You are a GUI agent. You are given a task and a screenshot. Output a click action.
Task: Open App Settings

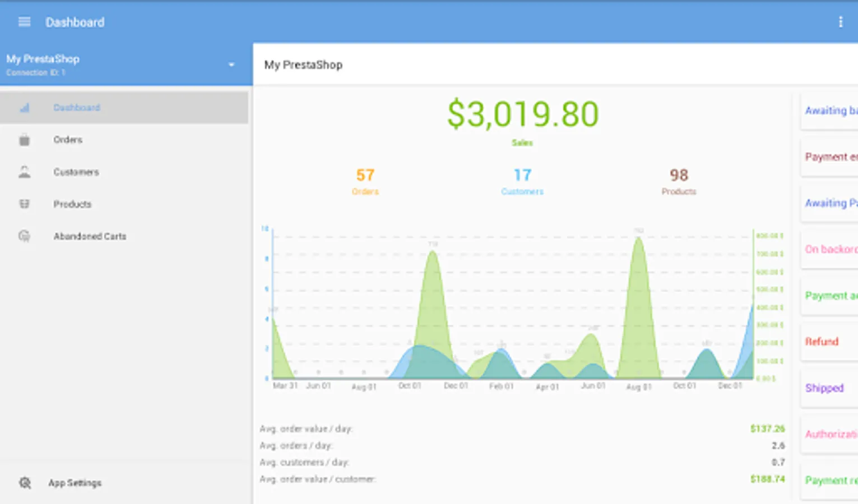(75, 483)
